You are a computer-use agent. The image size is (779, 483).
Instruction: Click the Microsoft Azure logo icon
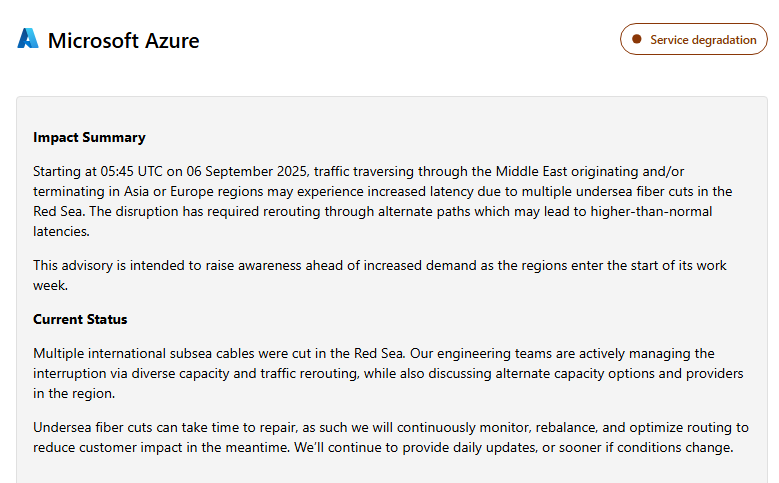point(28,40)
